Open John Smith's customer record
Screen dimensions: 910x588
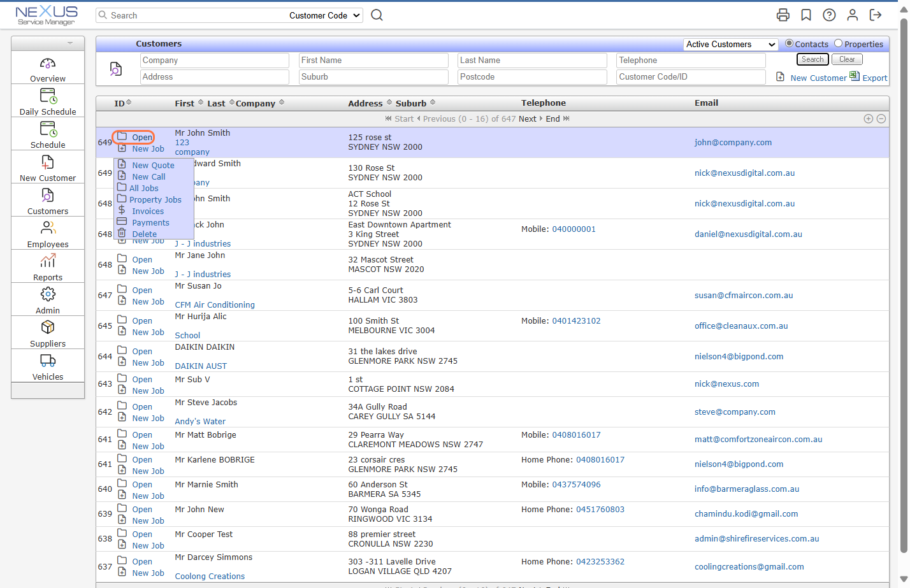click(x=142, y=137)
